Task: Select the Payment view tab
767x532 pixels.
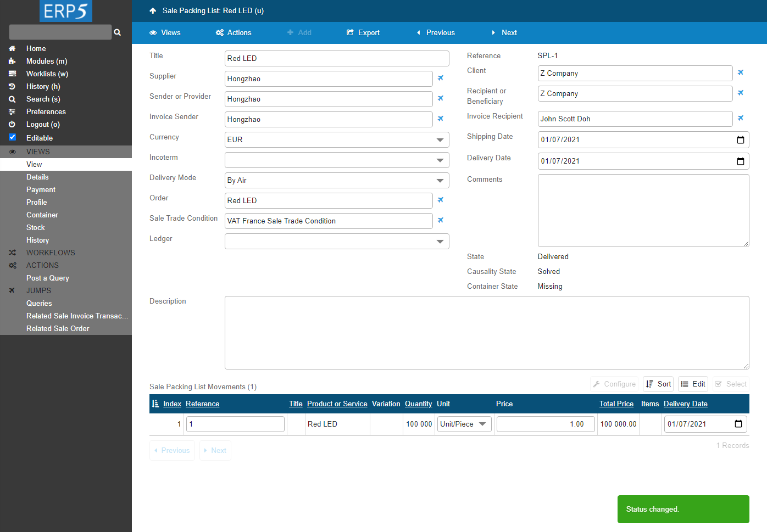Action: [41, 189]
